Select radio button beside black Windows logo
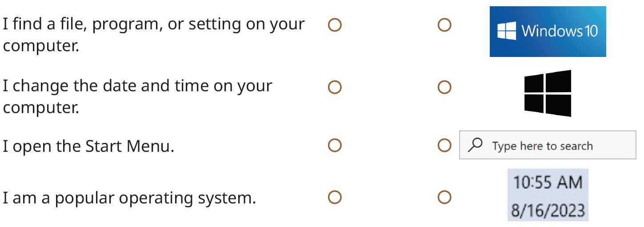Viewport: 644px width, 227px height. click(x=444, y=87)
